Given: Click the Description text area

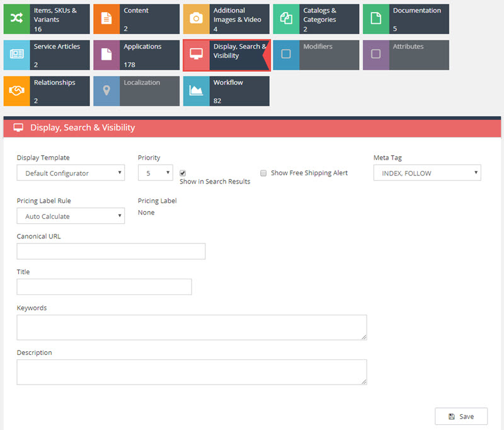Looking at the screenshot, I should pyautogui.click(x=192, y=372).
